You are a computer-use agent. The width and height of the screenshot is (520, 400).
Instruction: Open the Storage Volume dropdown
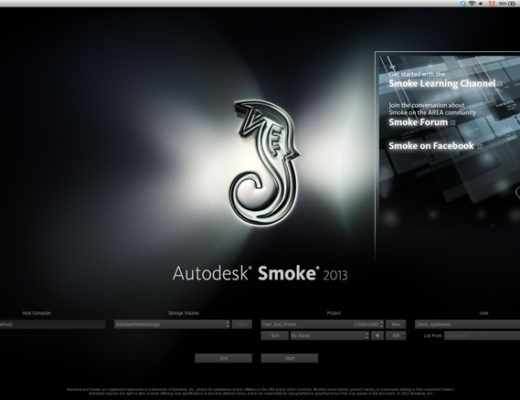click(172, 324)
